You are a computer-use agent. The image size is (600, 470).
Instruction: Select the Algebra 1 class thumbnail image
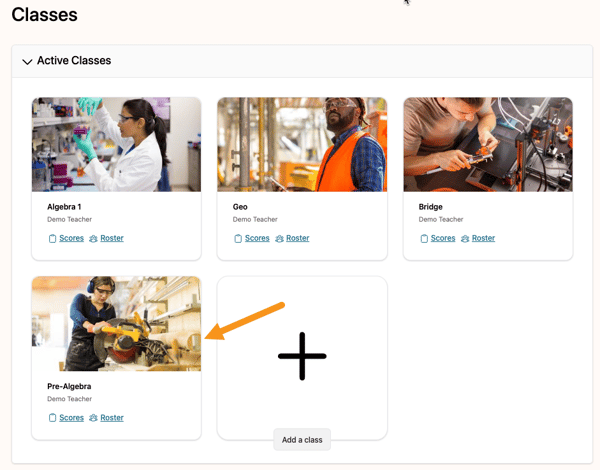point(116,144)
